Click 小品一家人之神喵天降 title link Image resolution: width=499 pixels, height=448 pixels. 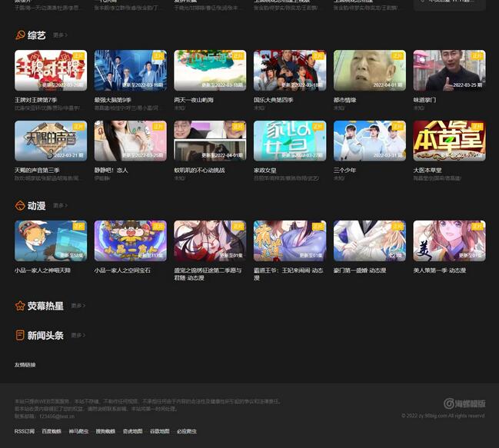click(x=42, y=270)
